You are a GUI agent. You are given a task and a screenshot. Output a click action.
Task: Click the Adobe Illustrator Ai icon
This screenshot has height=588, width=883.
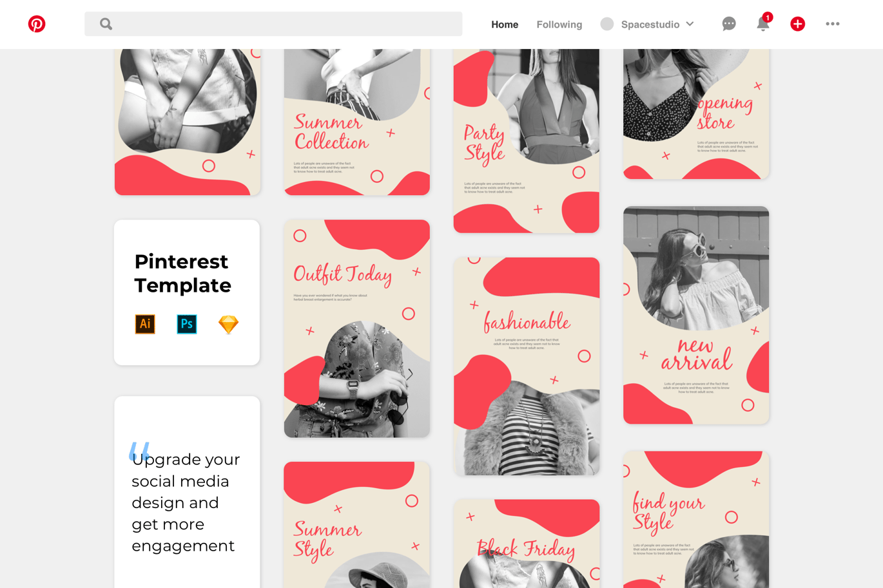click(x=145, y=324)
